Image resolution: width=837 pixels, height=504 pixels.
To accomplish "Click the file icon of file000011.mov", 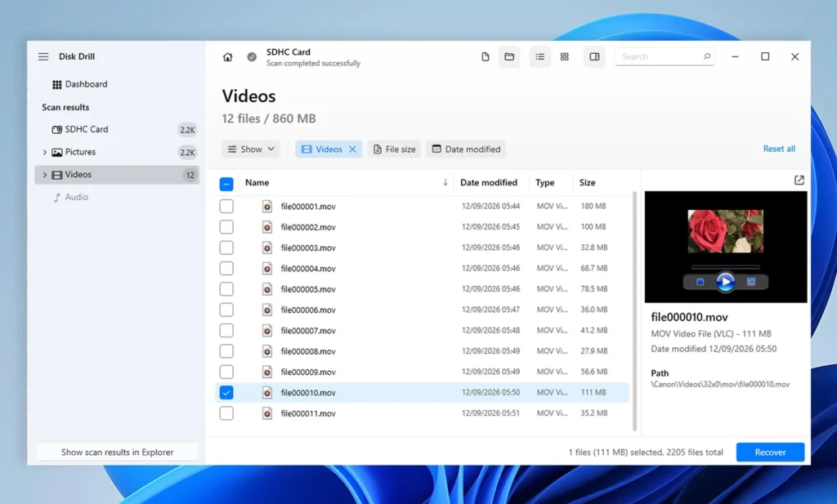I will [x=267, y=413].
